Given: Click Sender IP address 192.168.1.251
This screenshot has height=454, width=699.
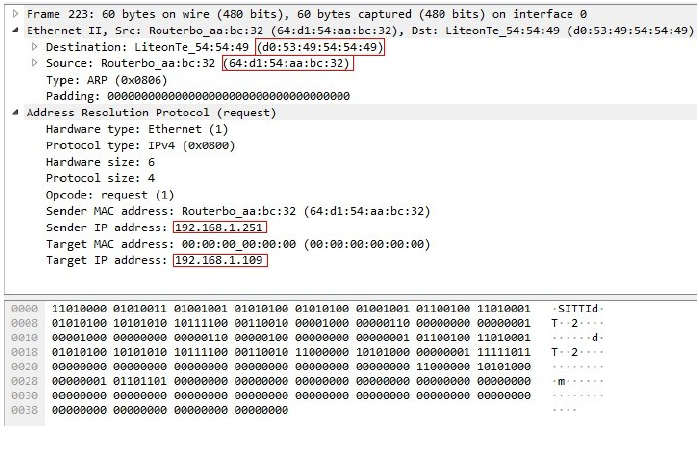Looking at the screenshot, I should pyautogui.click(x=220, y=227).
